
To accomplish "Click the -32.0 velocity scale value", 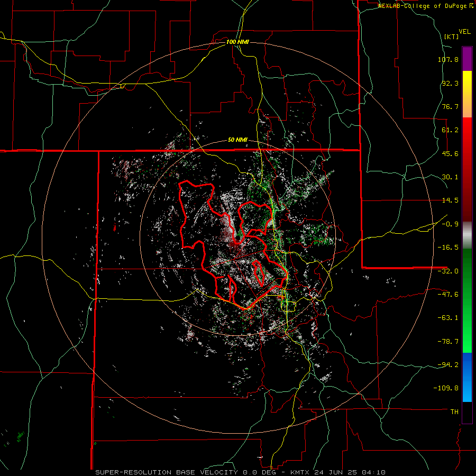I will coord(448,271).
